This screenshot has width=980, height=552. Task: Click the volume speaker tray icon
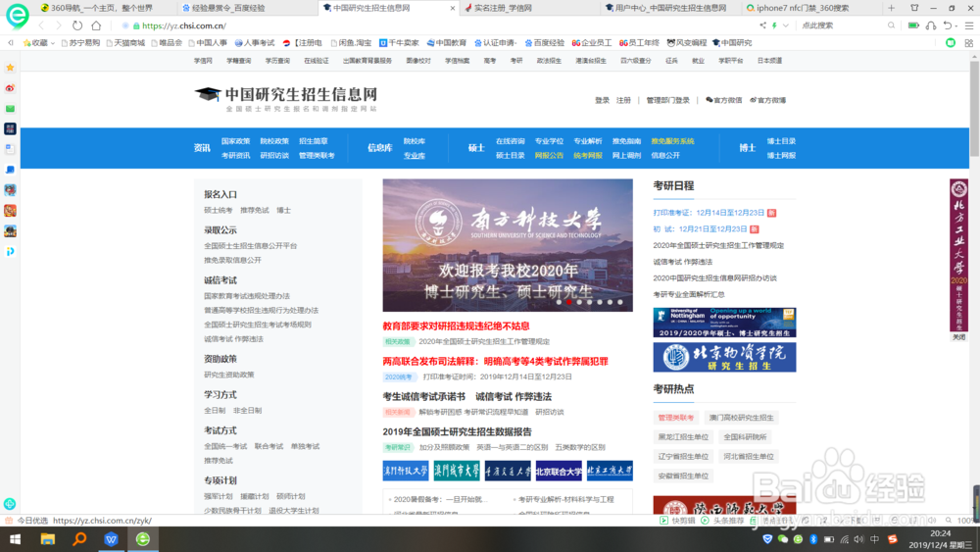click(x=859, y=539)
